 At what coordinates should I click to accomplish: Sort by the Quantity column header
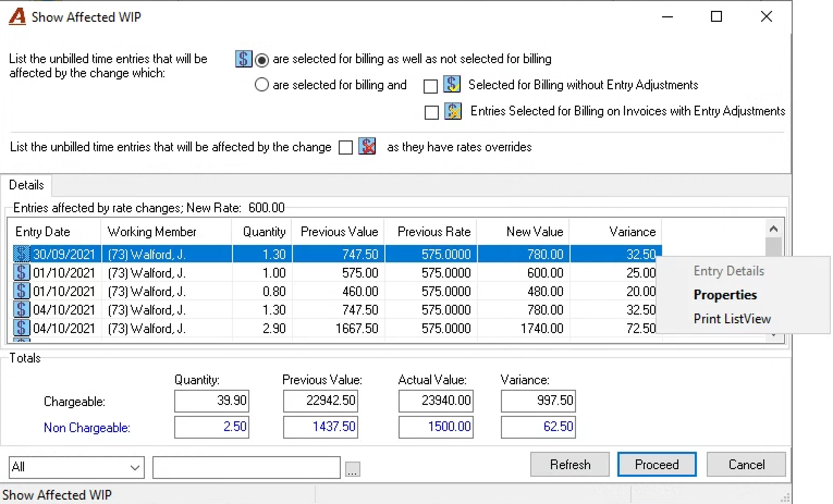tap(262, 232)
